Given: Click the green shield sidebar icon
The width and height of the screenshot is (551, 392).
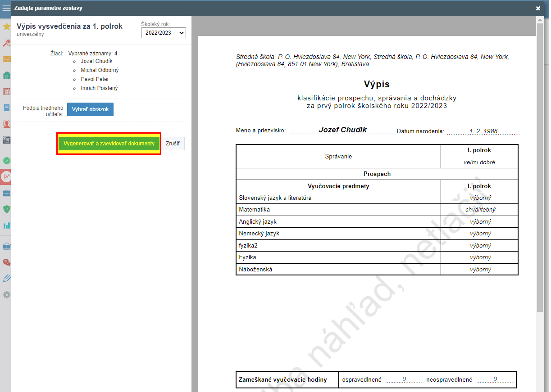Looking at the screenshot, I should [6, 209].
